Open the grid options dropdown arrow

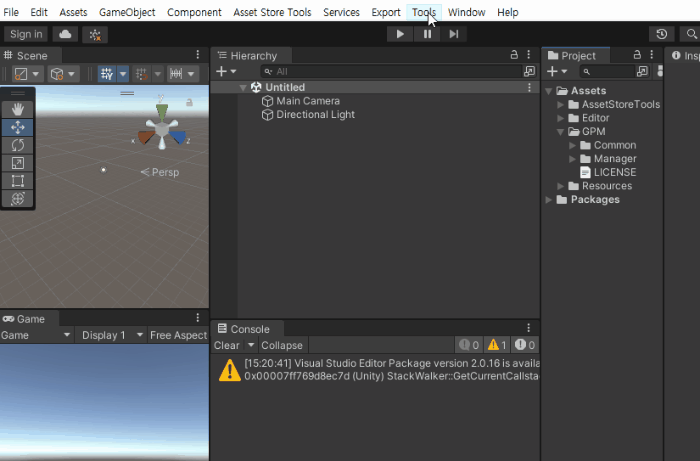(x=123, y=74)
